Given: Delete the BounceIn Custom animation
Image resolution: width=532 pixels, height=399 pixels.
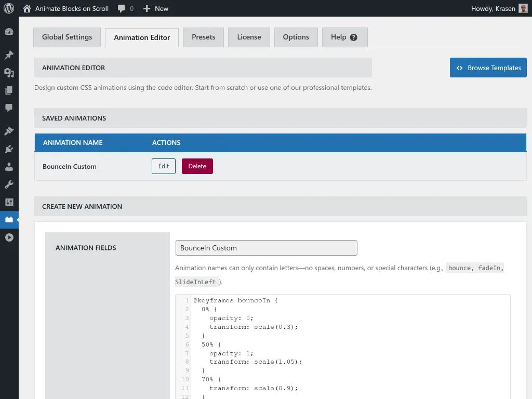Looking at the screenshot, I should (197, 166).
